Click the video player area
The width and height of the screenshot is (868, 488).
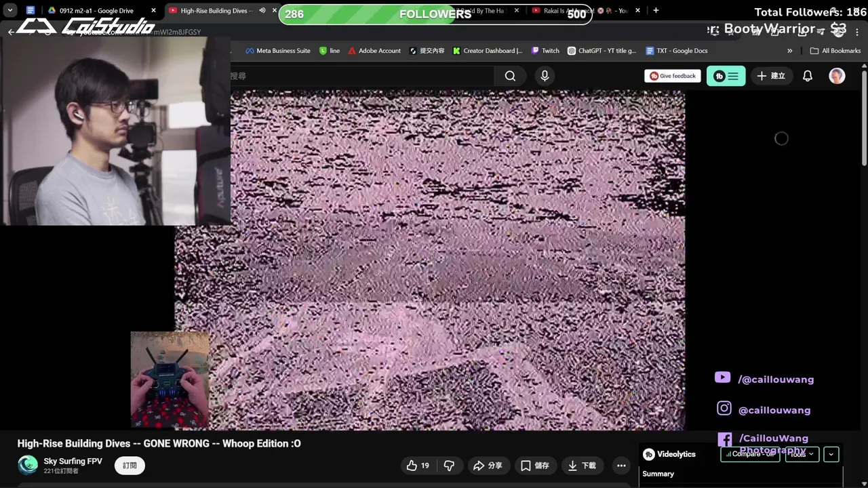click(430, 260)
